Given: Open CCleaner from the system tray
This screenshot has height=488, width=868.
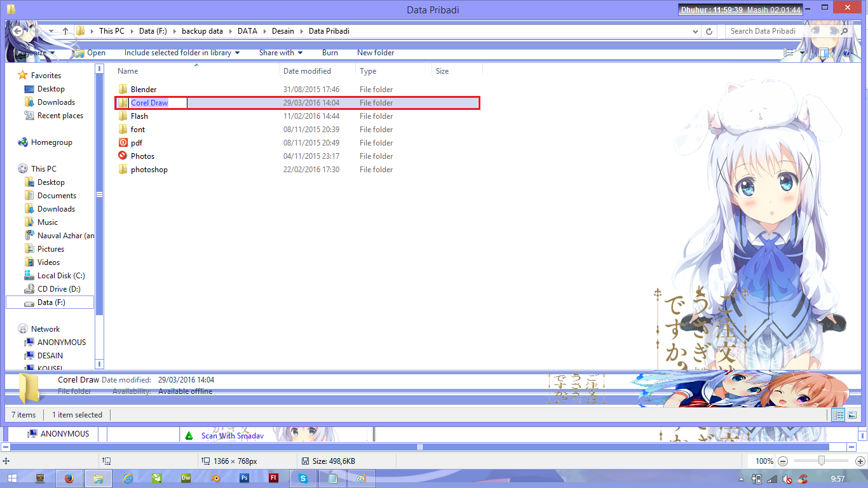Looking at the screenshot, I should (803, 478).
